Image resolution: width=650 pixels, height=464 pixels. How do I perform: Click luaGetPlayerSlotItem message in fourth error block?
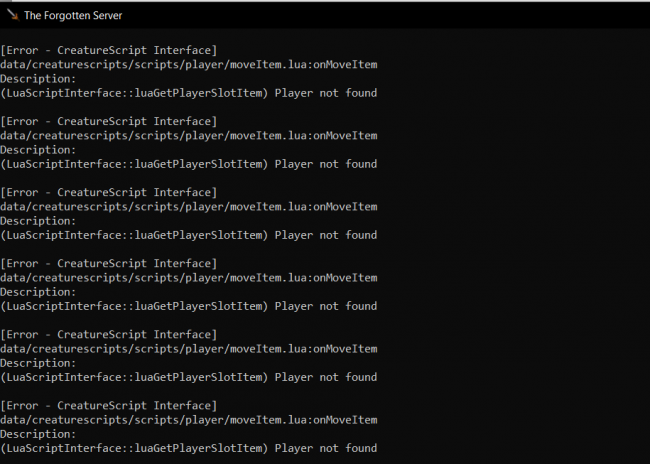point(189,306)
